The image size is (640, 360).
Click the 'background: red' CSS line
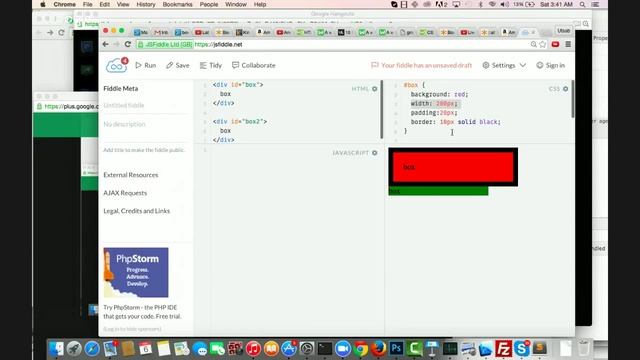439,94
